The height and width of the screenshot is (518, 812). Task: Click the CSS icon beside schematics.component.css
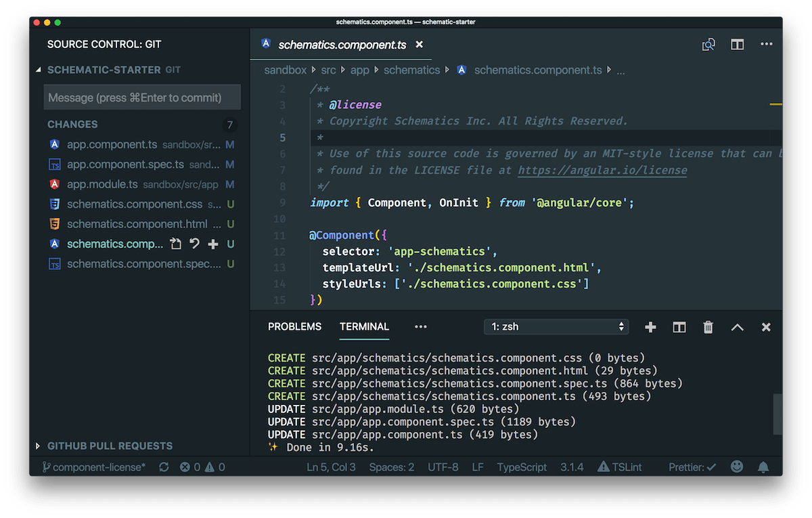(x=55, y=204)
